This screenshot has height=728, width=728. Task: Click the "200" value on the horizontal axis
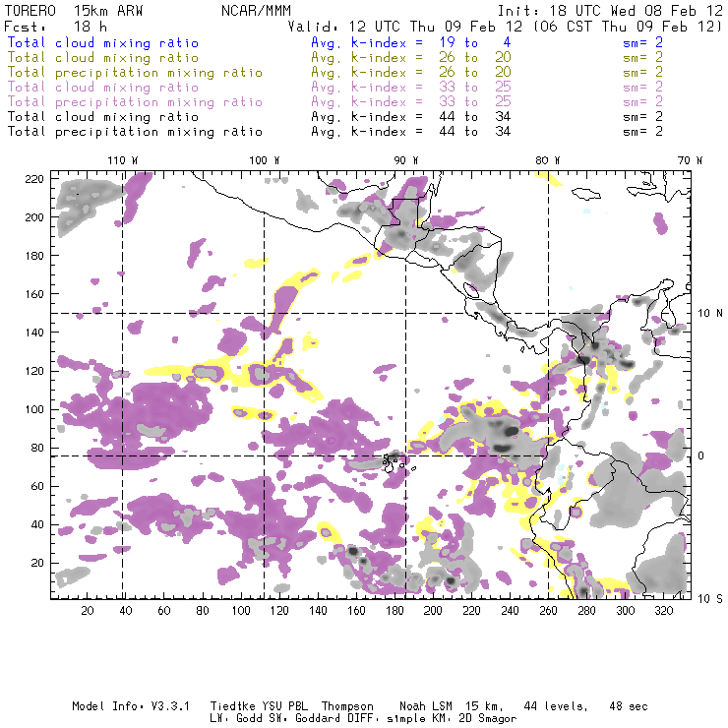433,611
